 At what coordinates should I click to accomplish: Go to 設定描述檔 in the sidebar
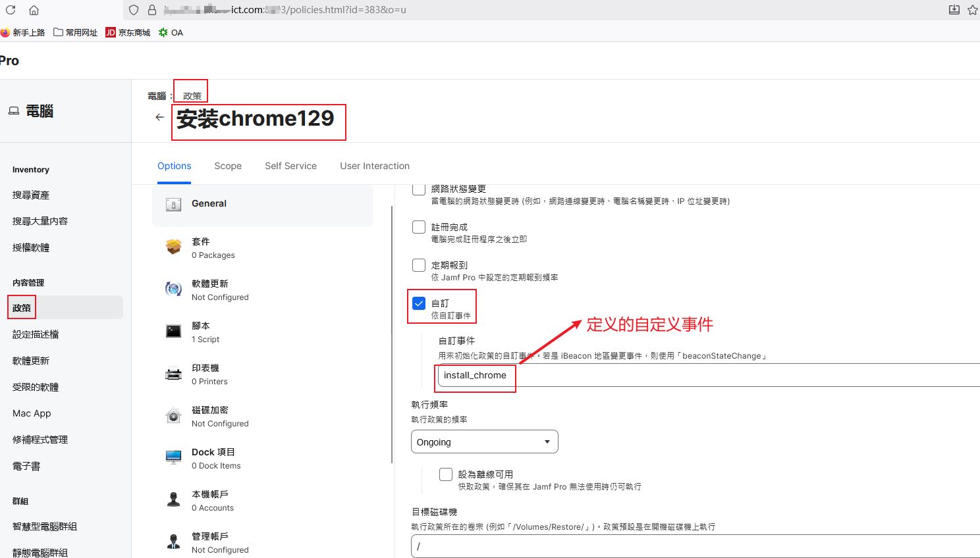(x=36, y=334)
